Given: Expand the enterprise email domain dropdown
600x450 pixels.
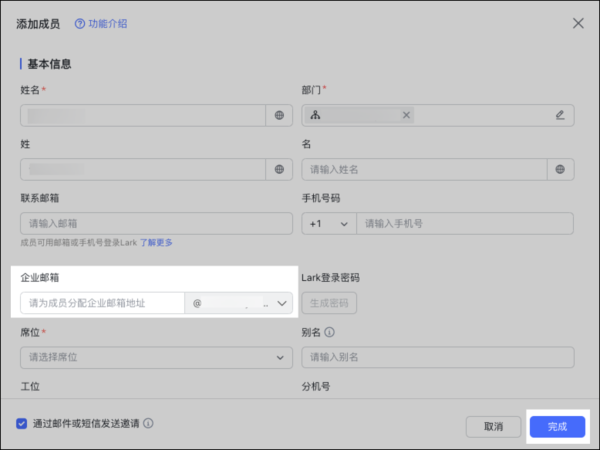Looking at the screenshot, I should pyautogui.click(x=281, y=302).
